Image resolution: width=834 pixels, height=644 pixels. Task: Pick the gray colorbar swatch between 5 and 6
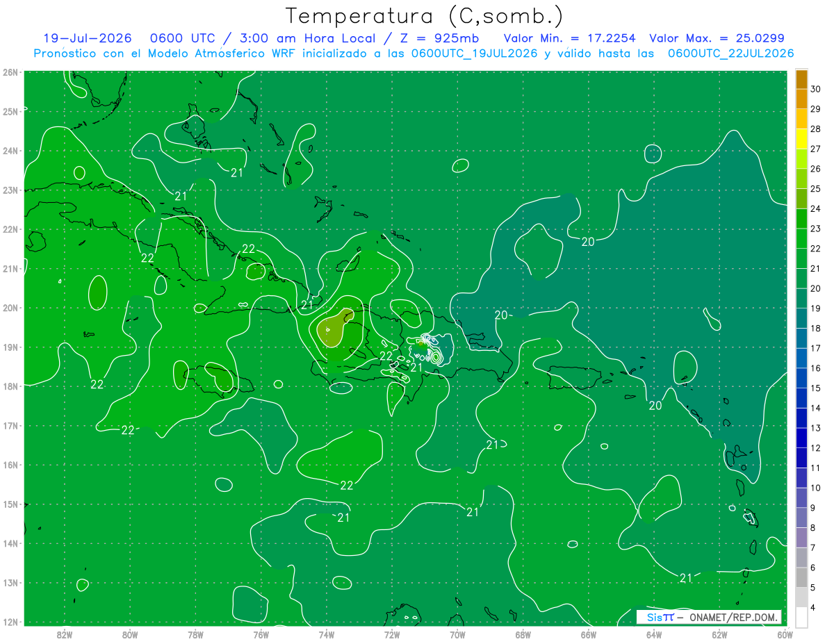coord(801,577)
